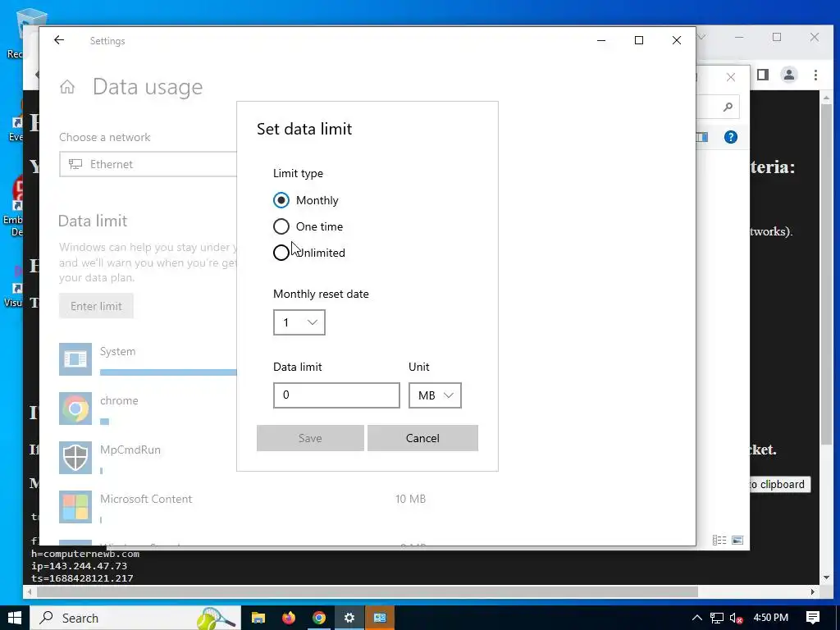Click the Settings gear taskbar icon
The width and height of the screenshot is (840, 630).
(x=349, y=618)
